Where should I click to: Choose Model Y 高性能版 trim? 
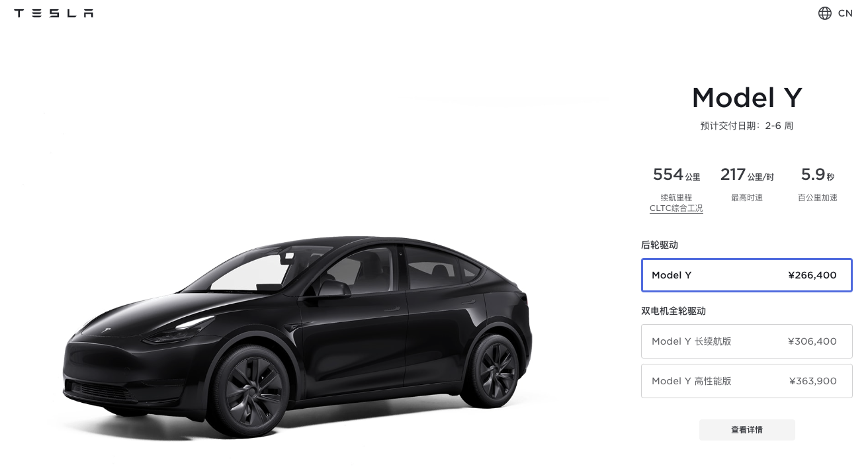point(746,381)
